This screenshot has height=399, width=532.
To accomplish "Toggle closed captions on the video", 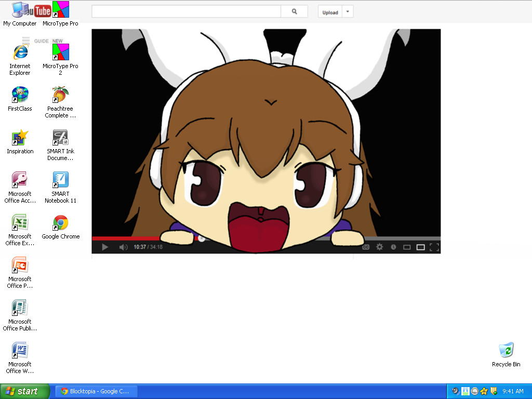I will (366, 247).
